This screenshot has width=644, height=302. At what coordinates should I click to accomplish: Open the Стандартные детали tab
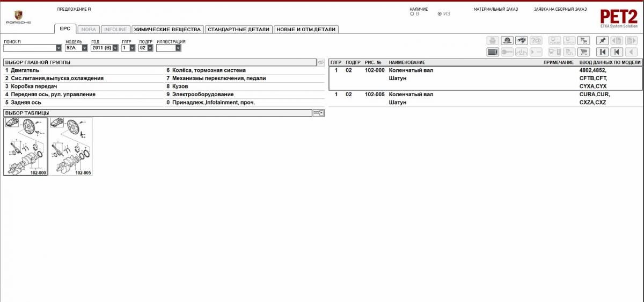click(x=238, y=30)
